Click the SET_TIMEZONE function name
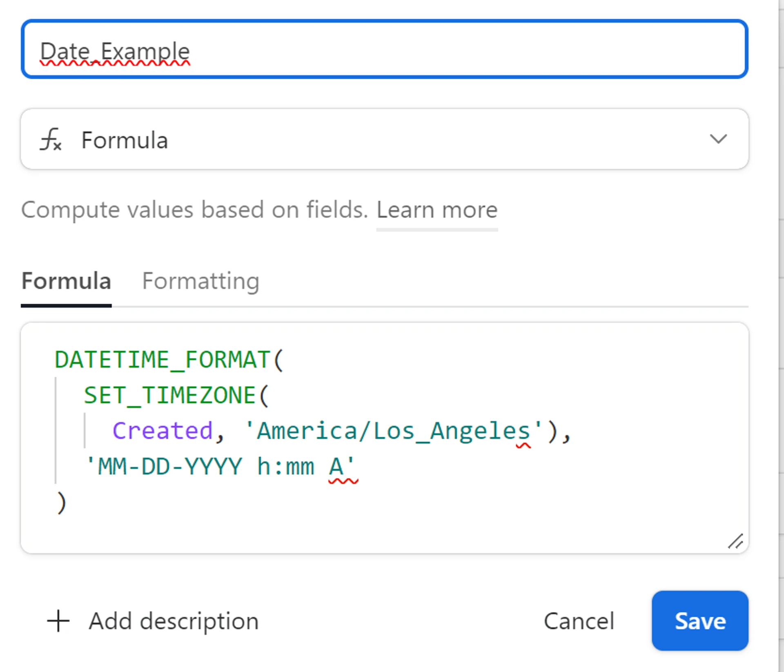784x672 pixels. pos(169,395)
